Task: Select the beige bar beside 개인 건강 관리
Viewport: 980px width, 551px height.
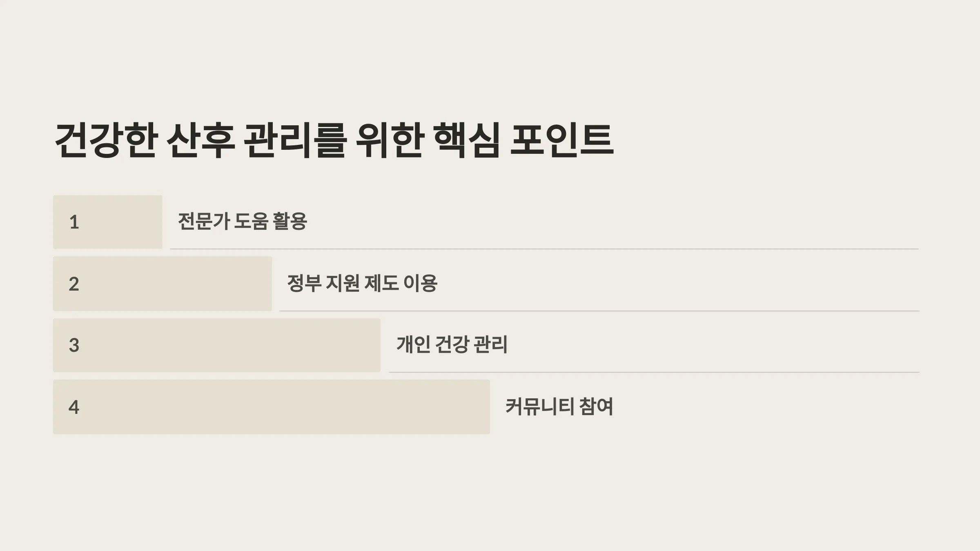Action: pyautogui.click(x=217, y=345)
